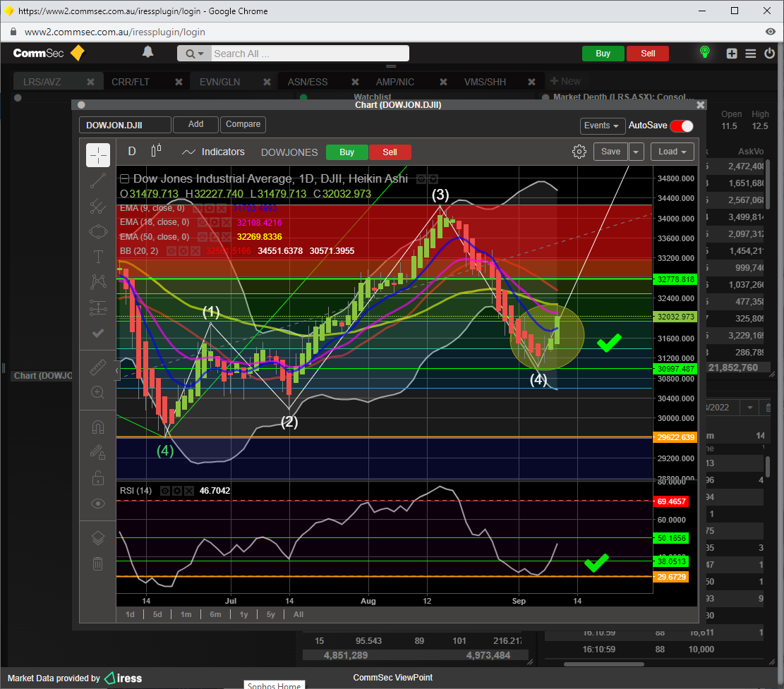The height and width of the screenshot is (689, 784).
Task: Click red Sell button in chart toolbar
Action: pyautogui.click(x=390, y=152)
